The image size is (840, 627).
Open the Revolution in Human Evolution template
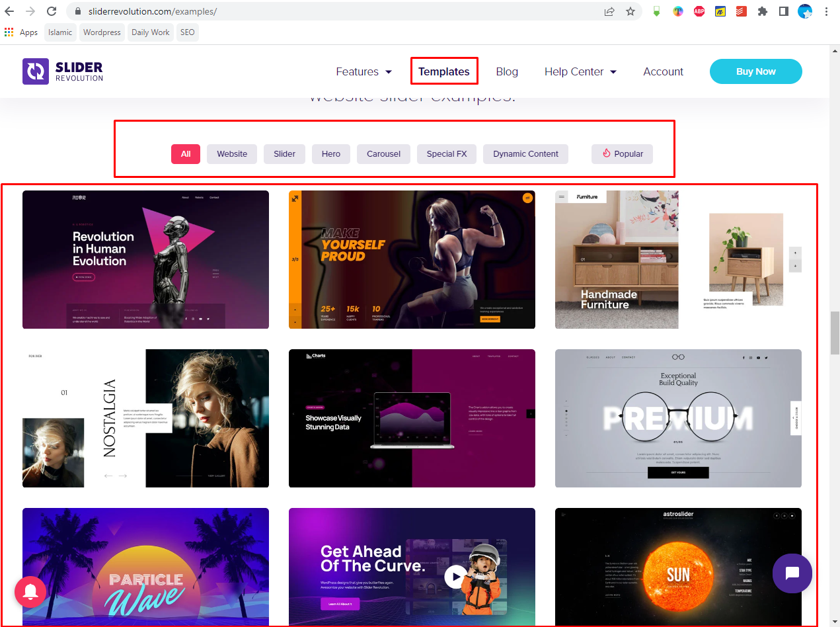145,259
